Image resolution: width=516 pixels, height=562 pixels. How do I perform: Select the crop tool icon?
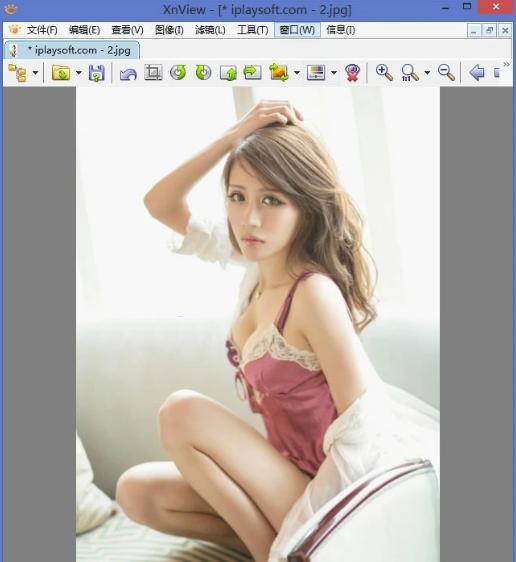pos(153,72)
